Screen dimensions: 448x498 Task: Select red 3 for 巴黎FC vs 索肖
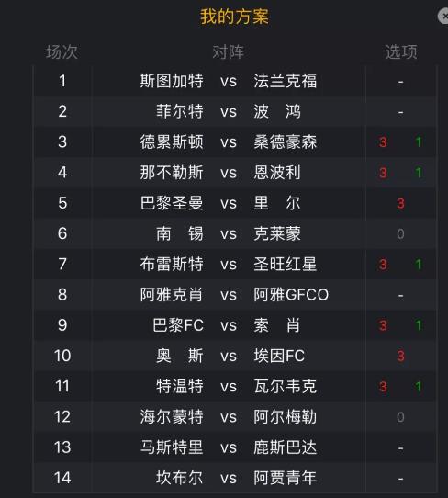pos(383,325)
